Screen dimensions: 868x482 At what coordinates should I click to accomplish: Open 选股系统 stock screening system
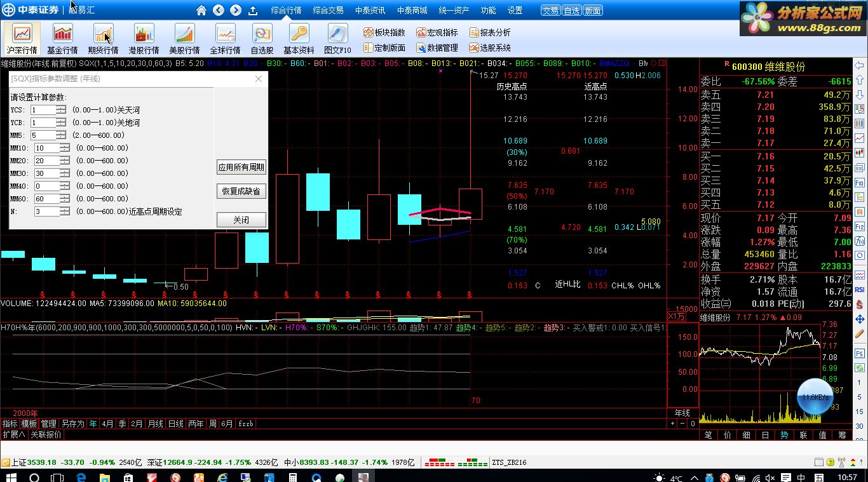[x=490, y=48]
